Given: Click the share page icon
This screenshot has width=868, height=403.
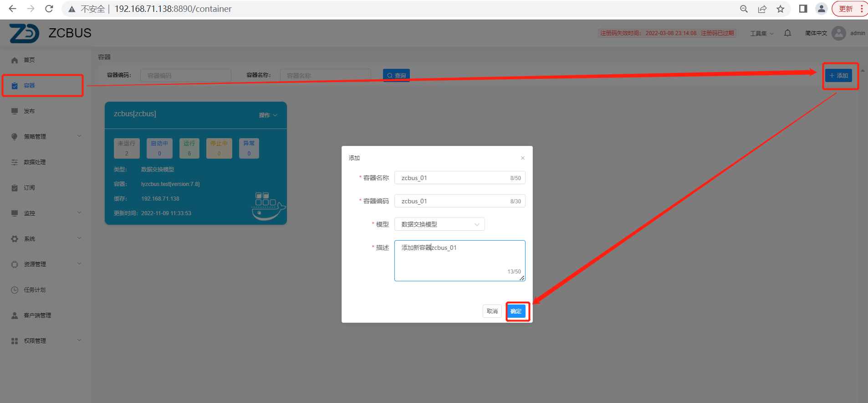Looking at the screenshot, I should (762, 9).
